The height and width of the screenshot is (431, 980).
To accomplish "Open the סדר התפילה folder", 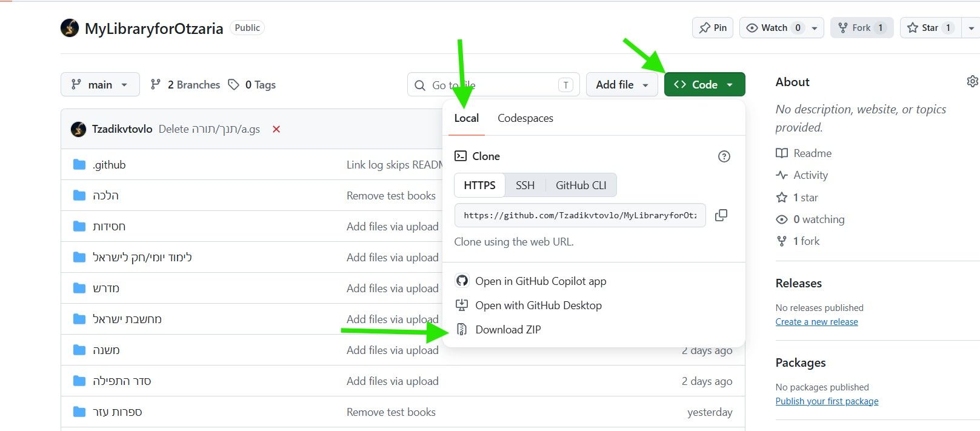I will [122, 381].
